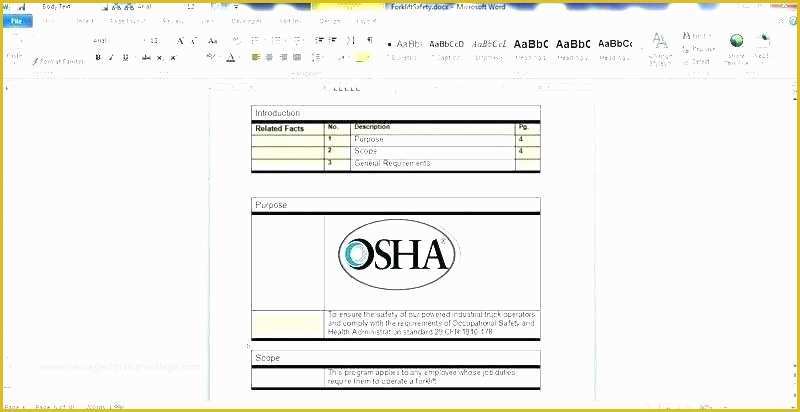800x412 pixels.
Task: Click the Decrease Indent icon
Action: point(319,40)
